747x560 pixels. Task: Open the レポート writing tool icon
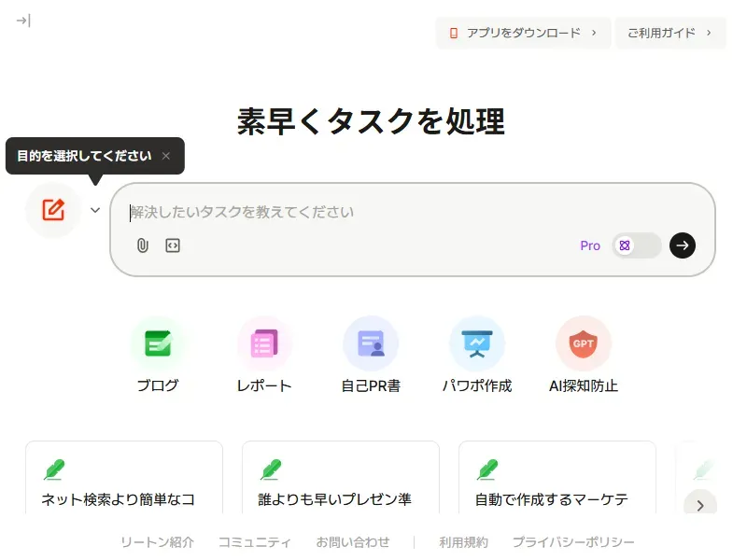click(265, 343)
